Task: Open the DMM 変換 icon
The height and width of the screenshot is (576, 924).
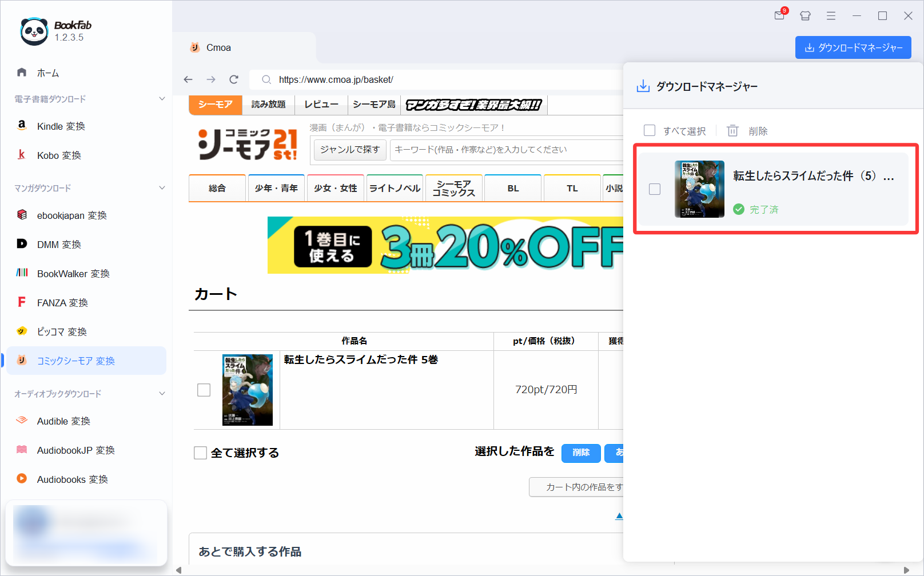Action: pyautogui.click(x=22, y=243)
